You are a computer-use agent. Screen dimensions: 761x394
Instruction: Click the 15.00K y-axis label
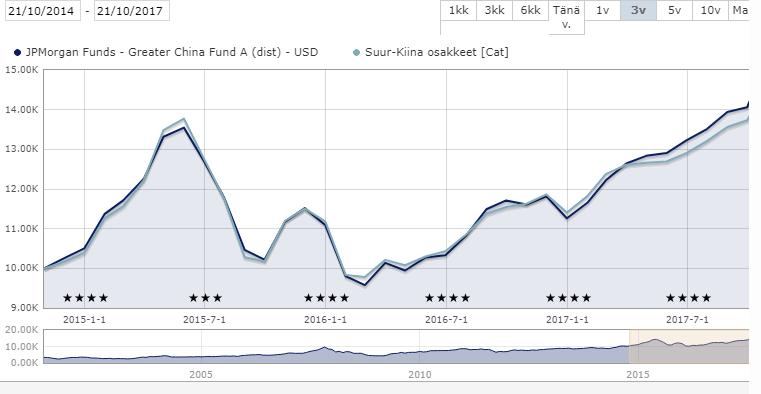(21, 70)
